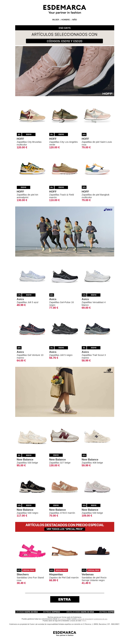Image resolution: width=128 pixels, height=644 pixels.
Task: Open the NIÑO category link
Action: pyautogui.click(x=74, y=20)
